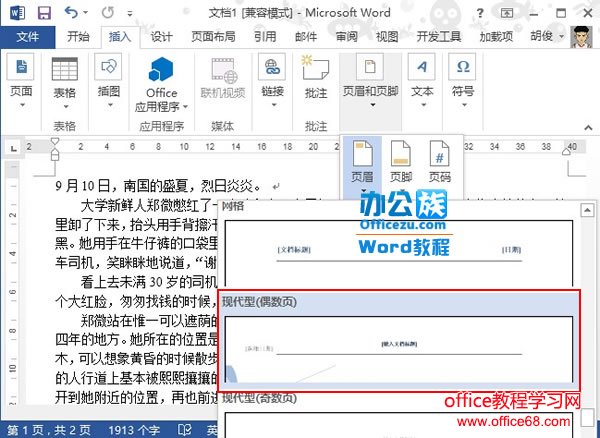Open the 表格 (Table) insert dropdown
The width and height of the screenshot is (600, 438).
click(x=65, y=82)
